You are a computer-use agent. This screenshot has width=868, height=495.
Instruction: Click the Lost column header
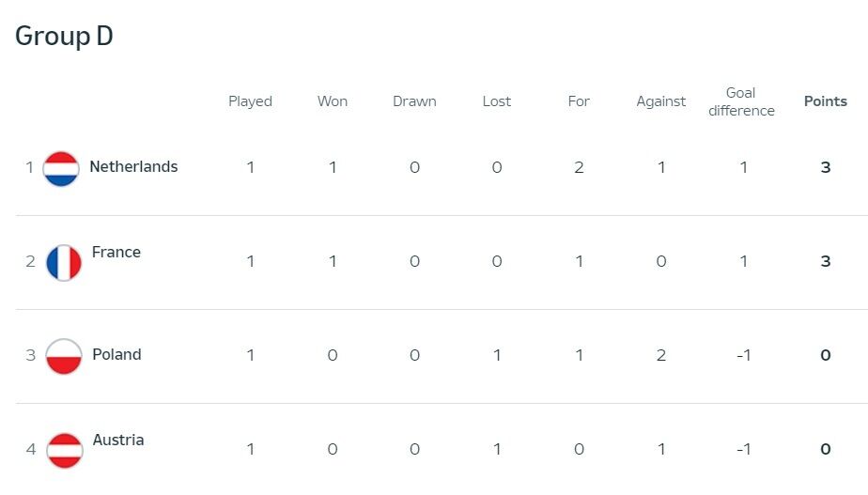tap(497, 101)
